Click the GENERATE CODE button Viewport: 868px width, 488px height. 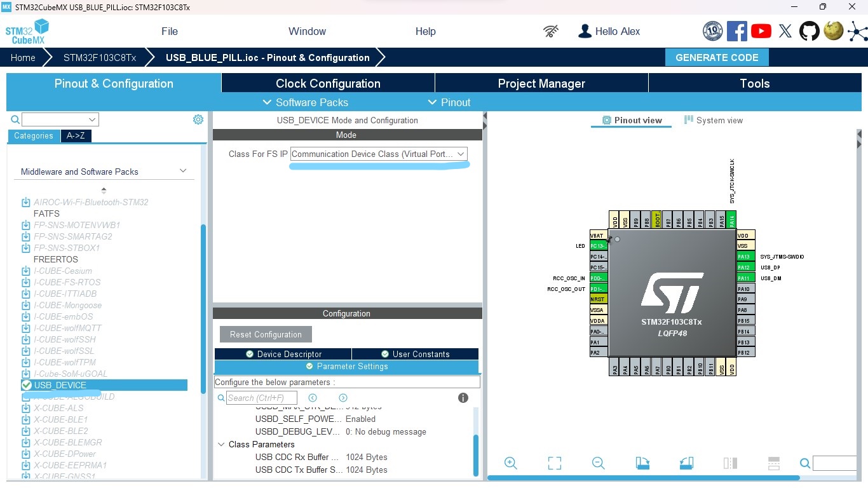pos(717,57)
